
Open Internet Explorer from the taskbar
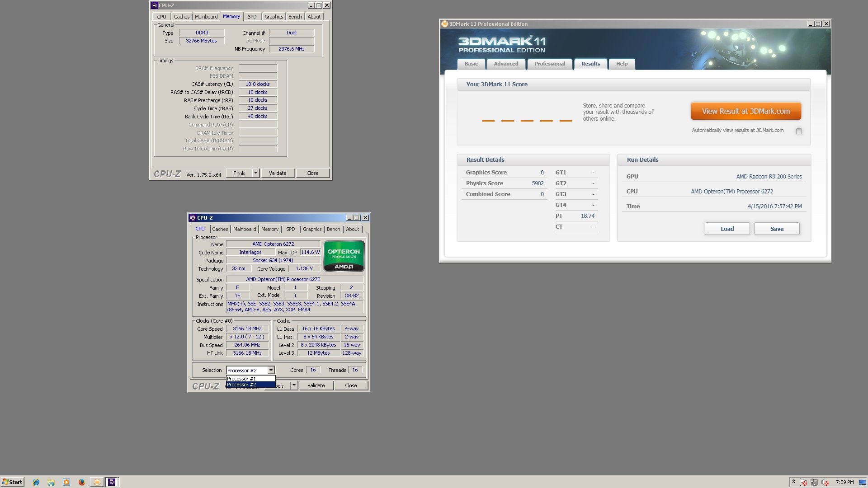point(36,482)
